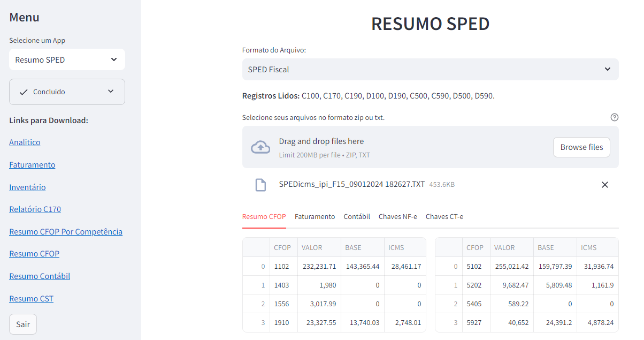Select cell with value 232,231.71
Viewport: 644px width, 340px height.
319,266
